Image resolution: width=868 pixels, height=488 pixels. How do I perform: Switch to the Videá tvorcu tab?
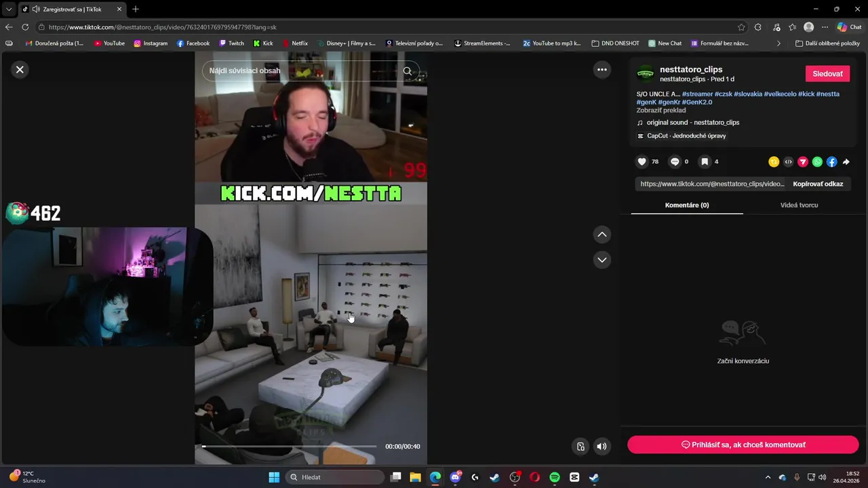799,205
